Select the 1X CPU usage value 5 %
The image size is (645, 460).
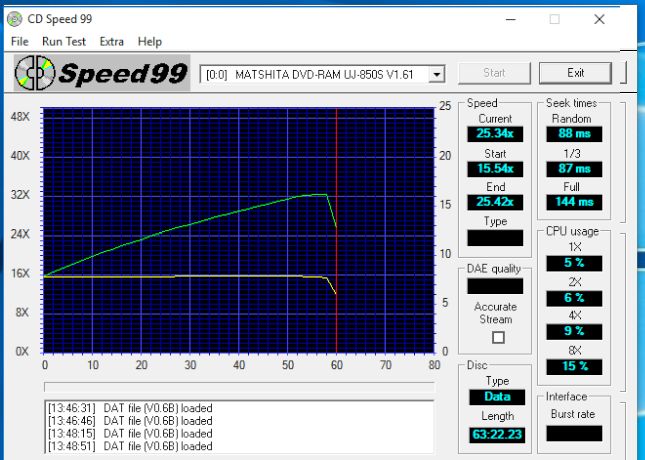click(574, 263)
